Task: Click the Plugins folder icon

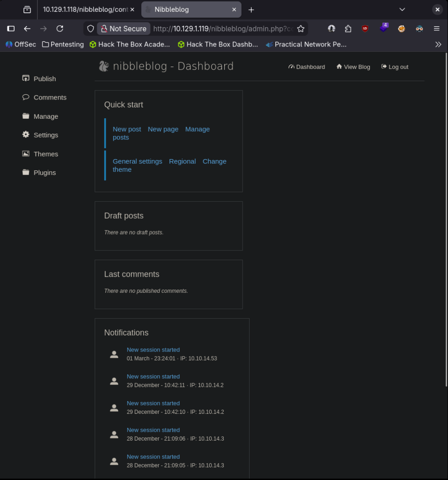Action: tap(26, 172)
